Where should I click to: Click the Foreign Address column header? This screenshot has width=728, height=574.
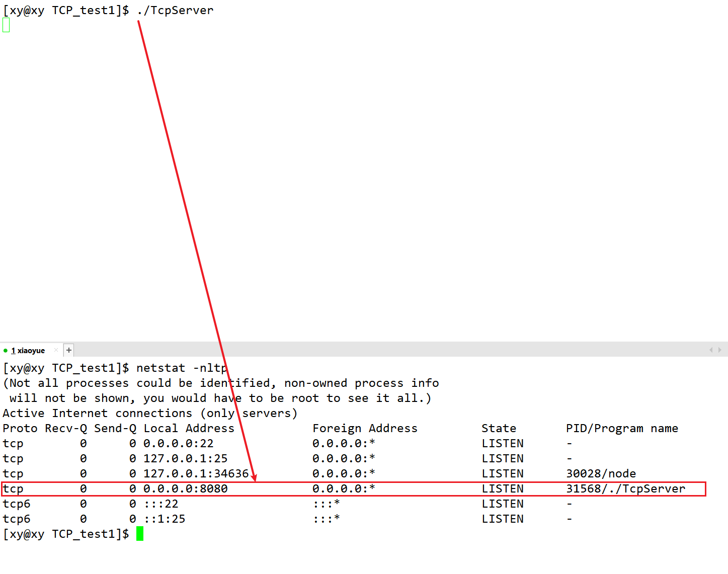[x=365, y=429]
